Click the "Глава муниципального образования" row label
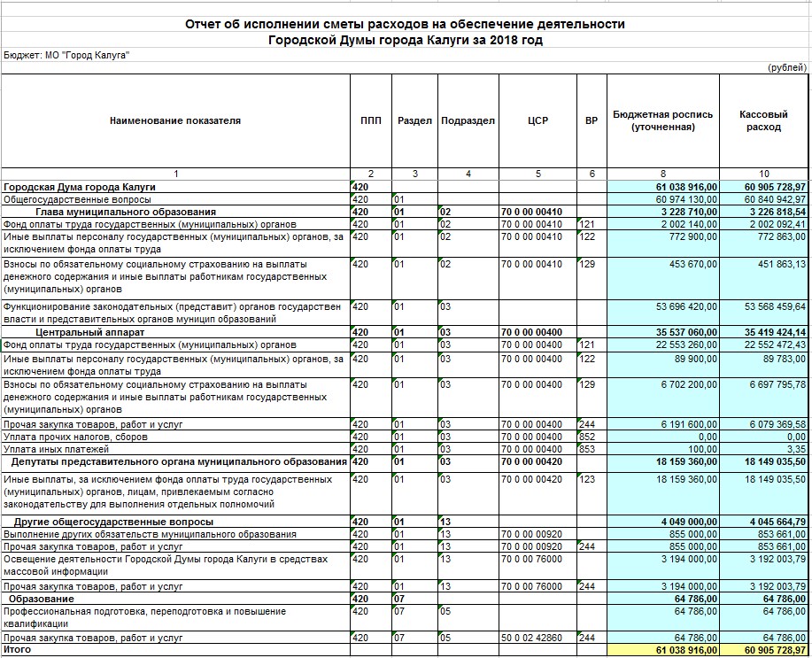This screenshot has height=658, width=812. coord(125,213)
